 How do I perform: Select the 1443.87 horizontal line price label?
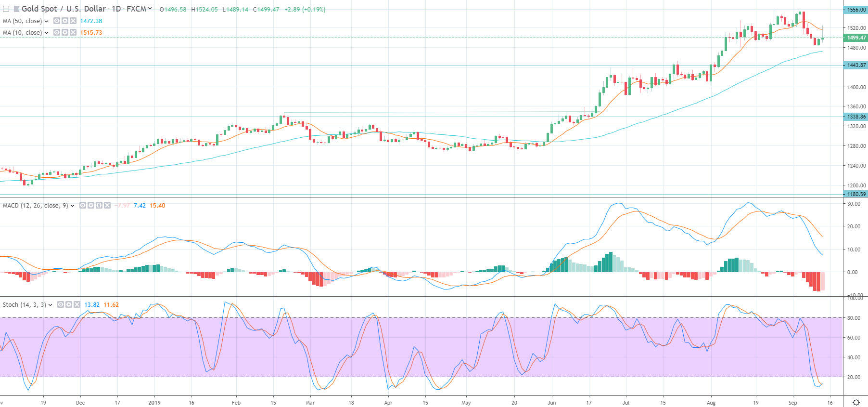[x=855, y=65]
